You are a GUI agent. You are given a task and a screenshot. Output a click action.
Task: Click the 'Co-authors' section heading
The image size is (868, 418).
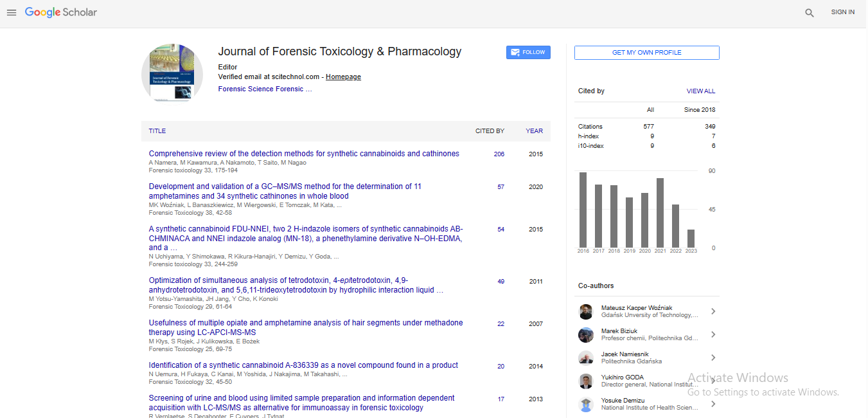coord(596,286)
